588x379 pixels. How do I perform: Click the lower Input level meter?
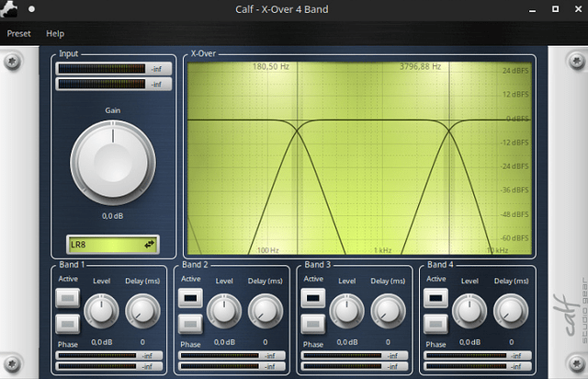[114, 84]
